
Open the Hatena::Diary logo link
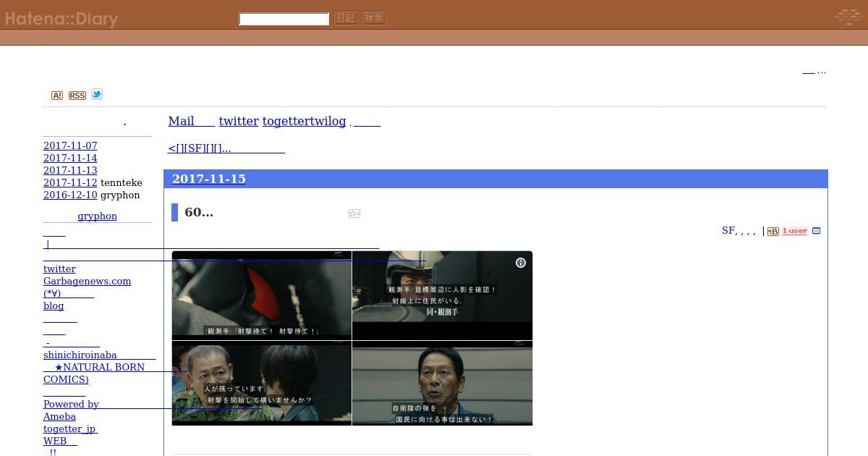(x=61, y=19)
